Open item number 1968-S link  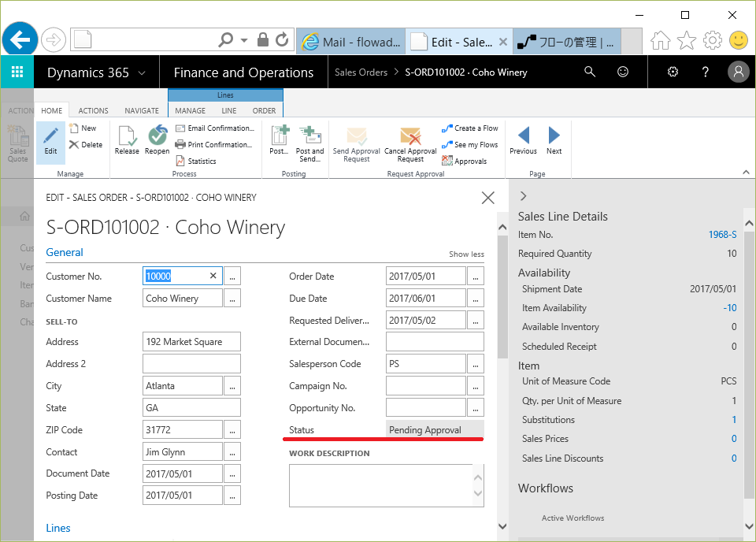(722, 234)
